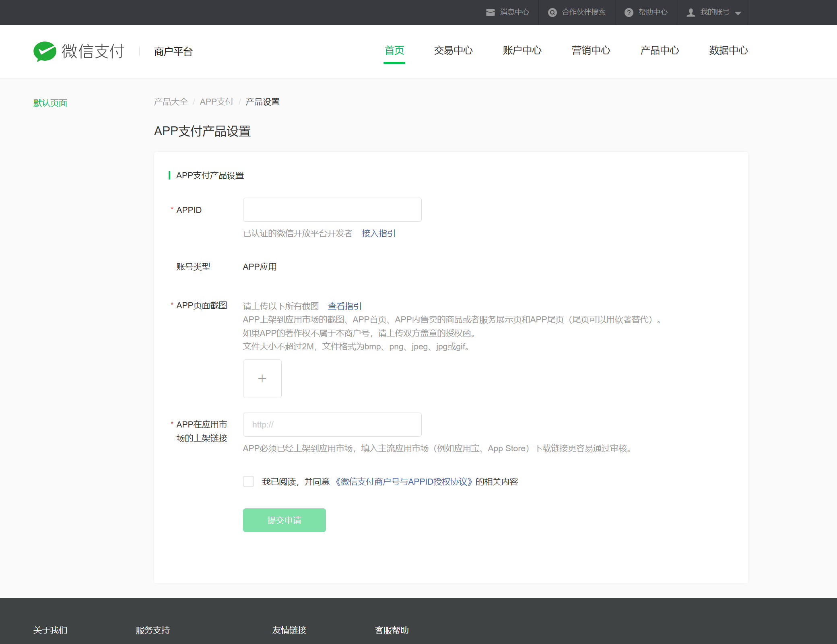Click the 合作伙伴搜索 text link
The height and width of the screenshot is (644, 837).
(584, 12)
